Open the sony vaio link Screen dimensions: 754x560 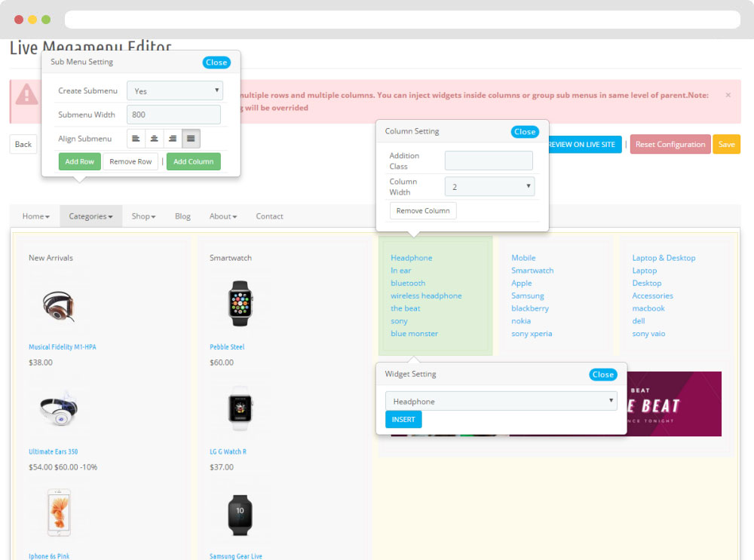[648, 334]
